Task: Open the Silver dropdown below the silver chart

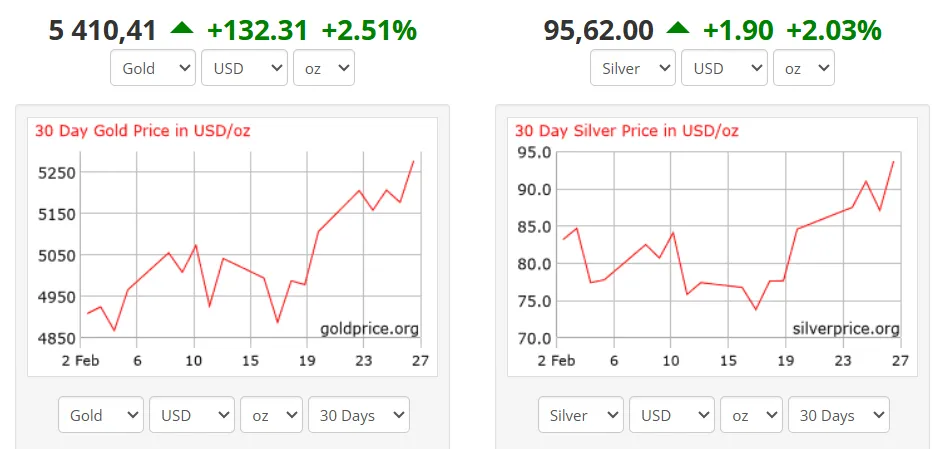Action: (581, 415)
